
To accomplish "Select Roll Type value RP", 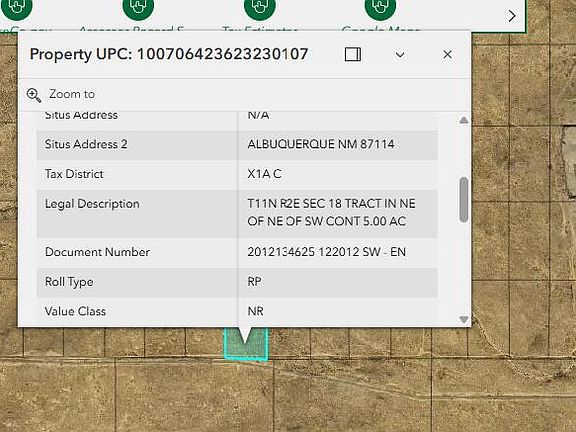I will coord(254,282).
